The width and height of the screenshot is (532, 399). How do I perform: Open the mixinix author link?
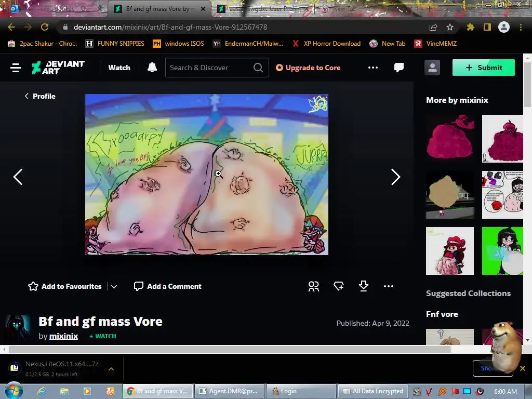pyautogui.click(x=63, y=336)
